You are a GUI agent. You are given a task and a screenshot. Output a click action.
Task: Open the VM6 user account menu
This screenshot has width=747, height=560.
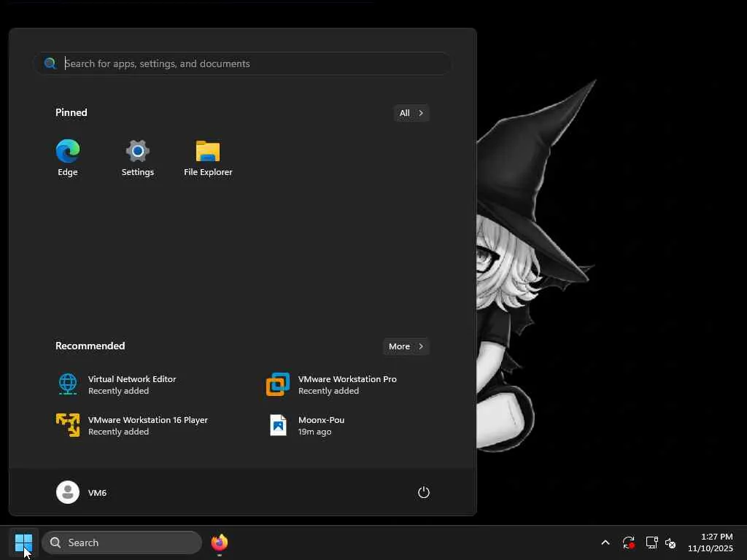[82, 492]
